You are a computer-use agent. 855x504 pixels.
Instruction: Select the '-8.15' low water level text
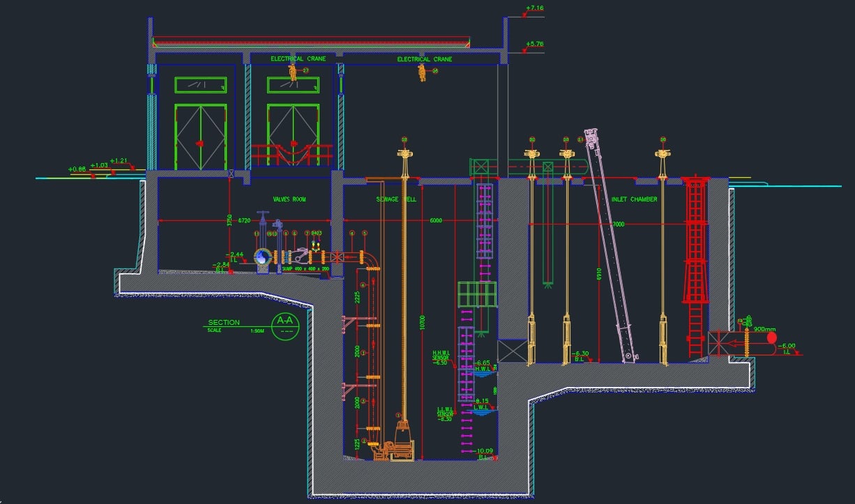482,401
